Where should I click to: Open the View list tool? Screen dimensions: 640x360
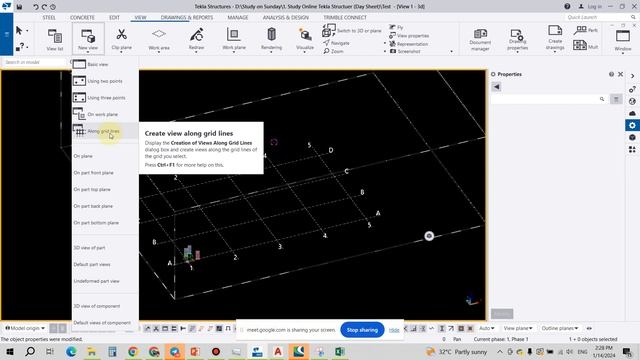point(55,39)
